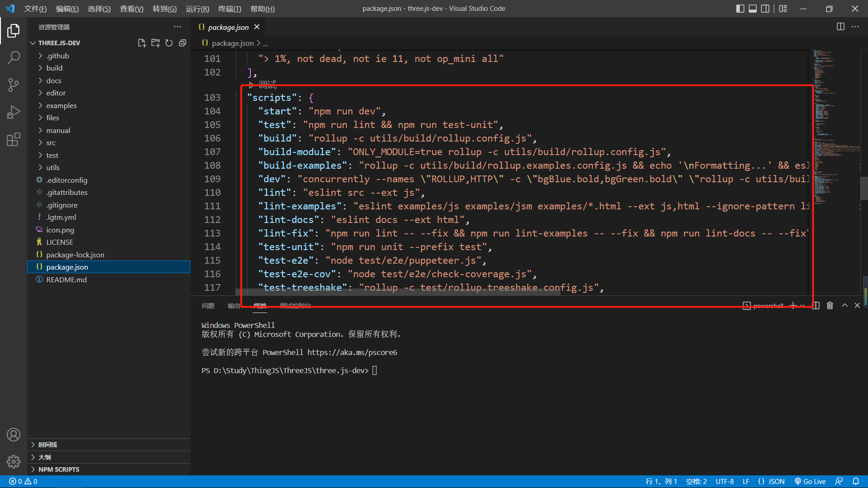Customize layout icon in title bar

point(783,9)
